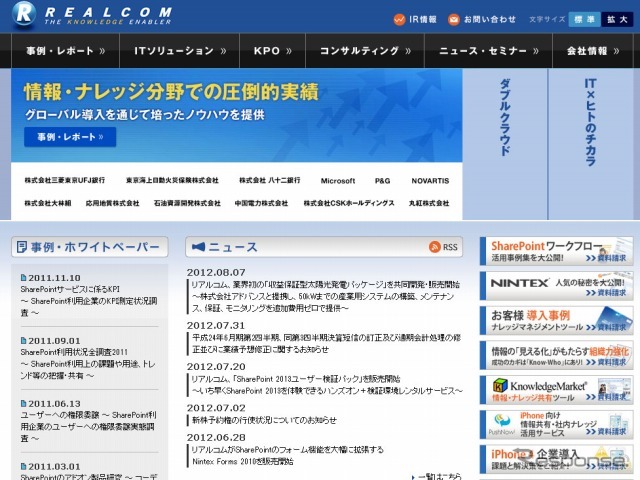Click the KnowledgeMarket banner
The image size is (640, 480).
(x=556, y=390)
